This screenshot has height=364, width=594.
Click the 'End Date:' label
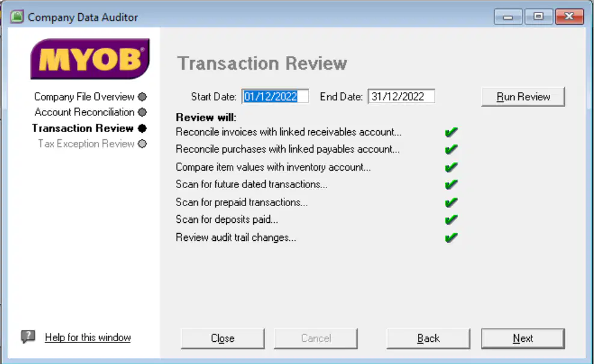341,97
